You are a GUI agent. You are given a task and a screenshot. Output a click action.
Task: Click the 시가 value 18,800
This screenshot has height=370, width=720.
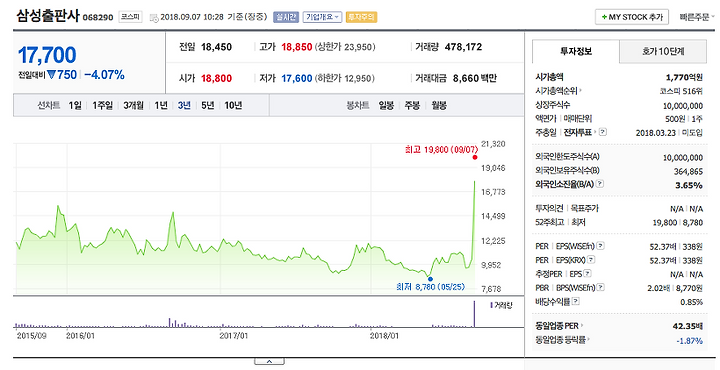tap(216, 78)
